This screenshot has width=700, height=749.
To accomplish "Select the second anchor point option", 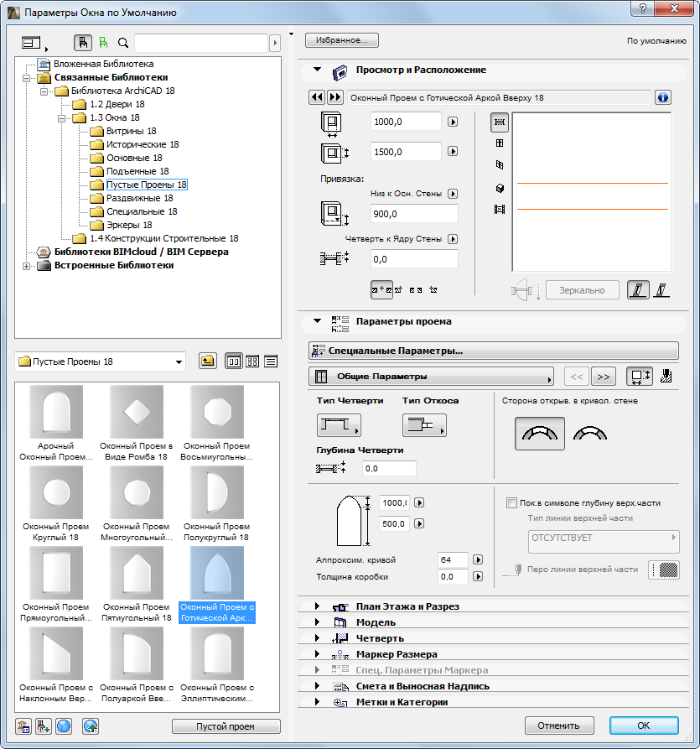I will 398,290.
